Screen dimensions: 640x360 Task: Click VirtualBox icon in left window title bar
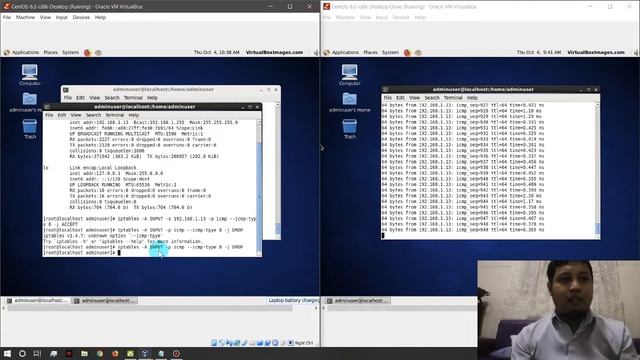coord(6,6)
